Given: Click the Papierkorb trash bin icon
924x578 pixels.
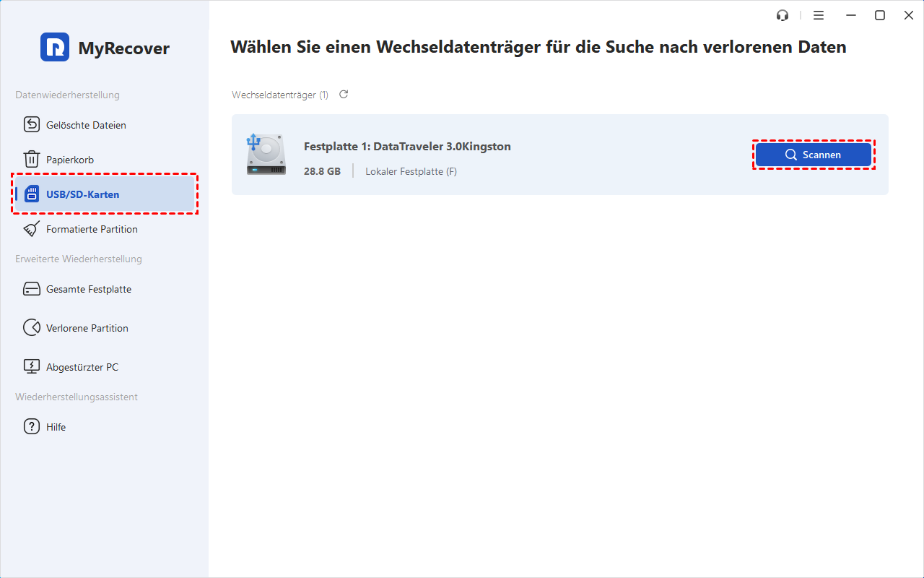Looking at the screenshot, I should (32, 160).
